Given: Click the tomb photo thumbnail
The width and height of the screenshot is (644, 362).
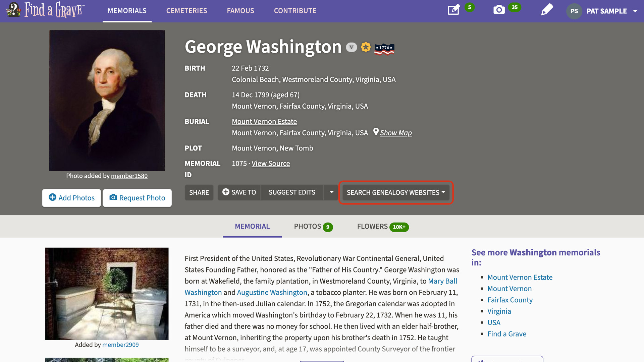Looking at the screenshot, I should [x=107, y=294].
